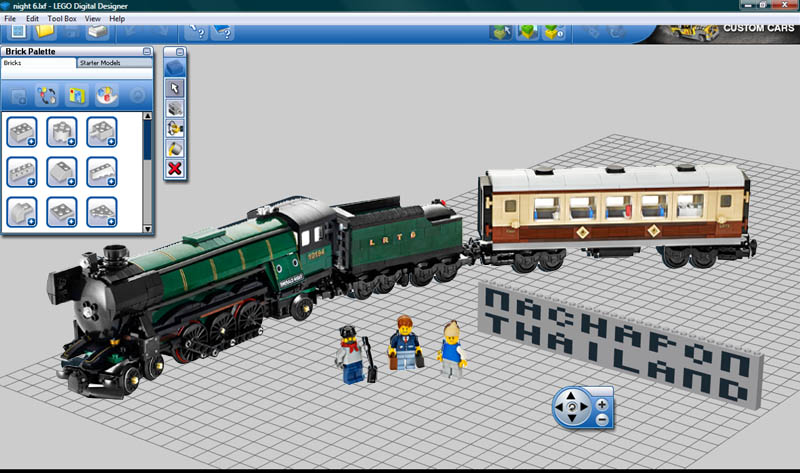The width and height of the screenshot is (800, 473).
Task: Expand the wedge plates category
Action: click(x=102, y=212)
